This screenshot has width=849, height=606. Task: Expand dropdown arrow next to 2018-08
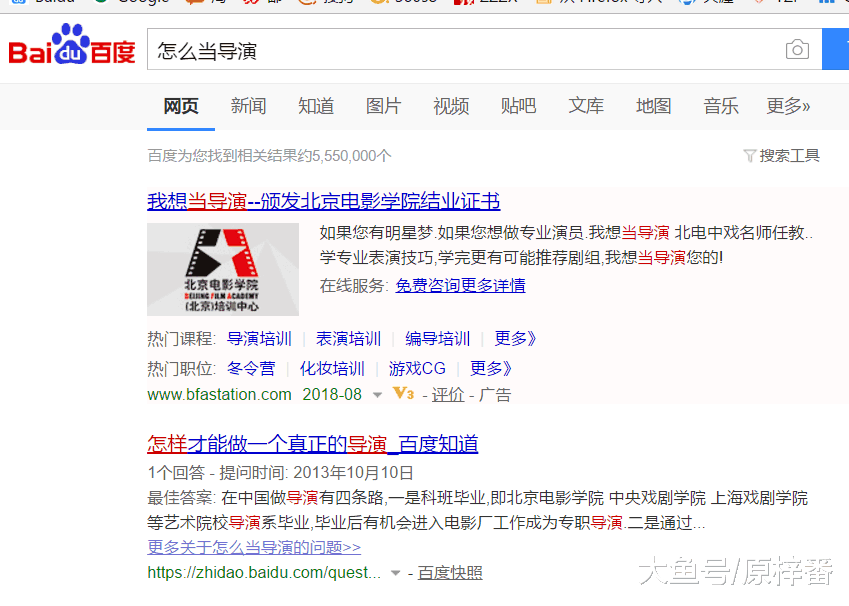377,395
